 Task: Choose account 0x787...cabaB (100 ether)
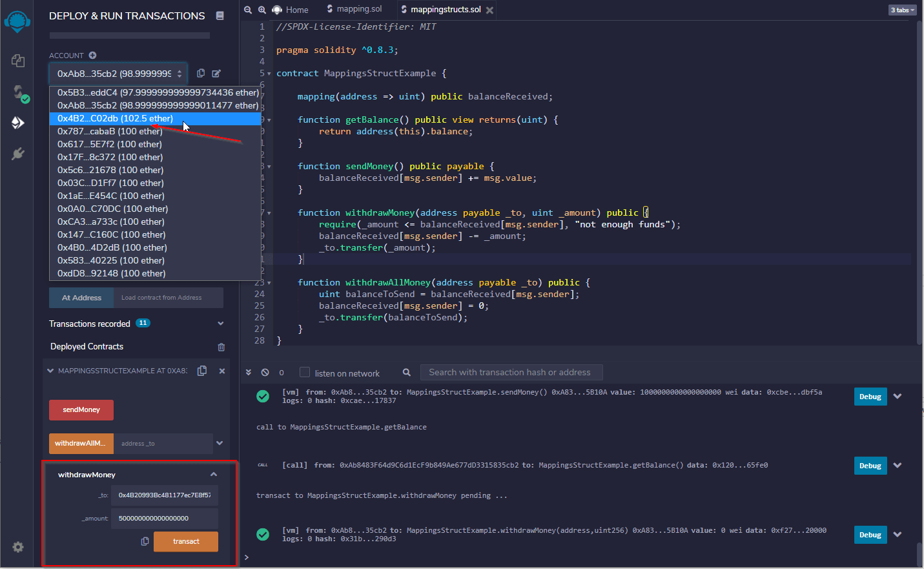(155, 131)
